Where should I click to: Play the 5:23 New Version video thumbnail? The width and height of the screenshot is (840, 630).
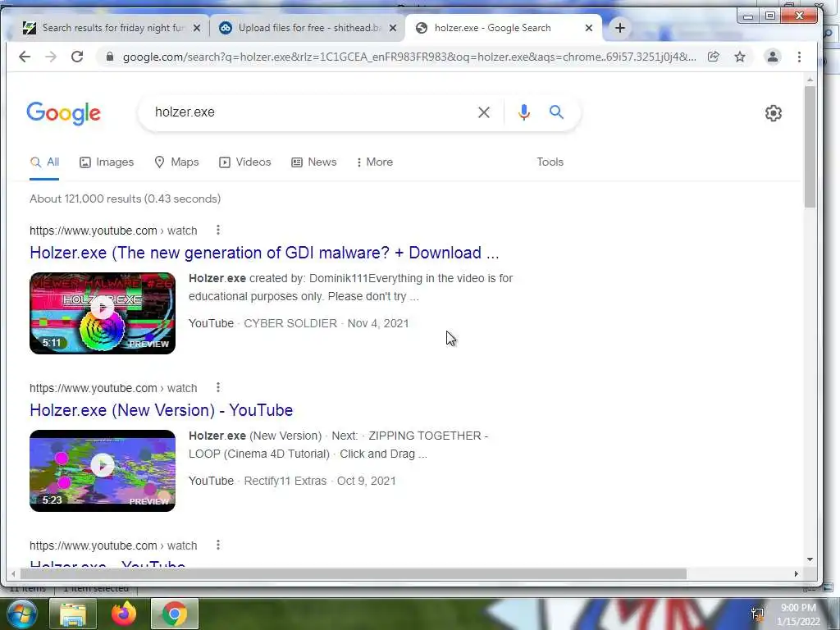coord(103,471)
